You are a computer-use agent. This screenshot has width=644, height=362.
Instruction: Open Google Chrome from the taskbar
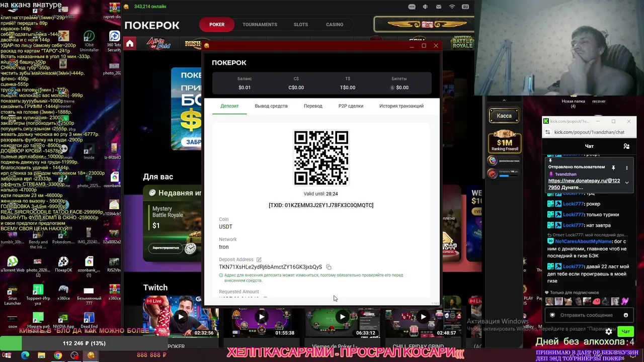tap(58, 355)
